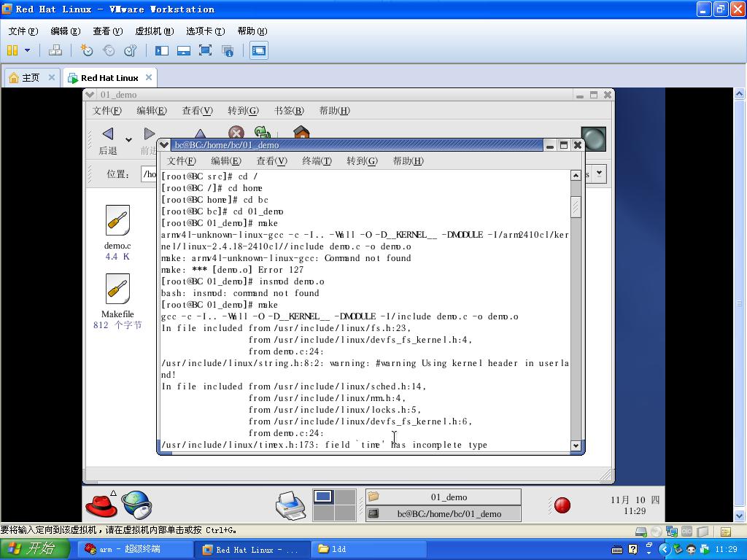Viewport: 747px width, 560px height.
Task: Open the snapshot manager wrench-clock icon
Action: (130, 50)
